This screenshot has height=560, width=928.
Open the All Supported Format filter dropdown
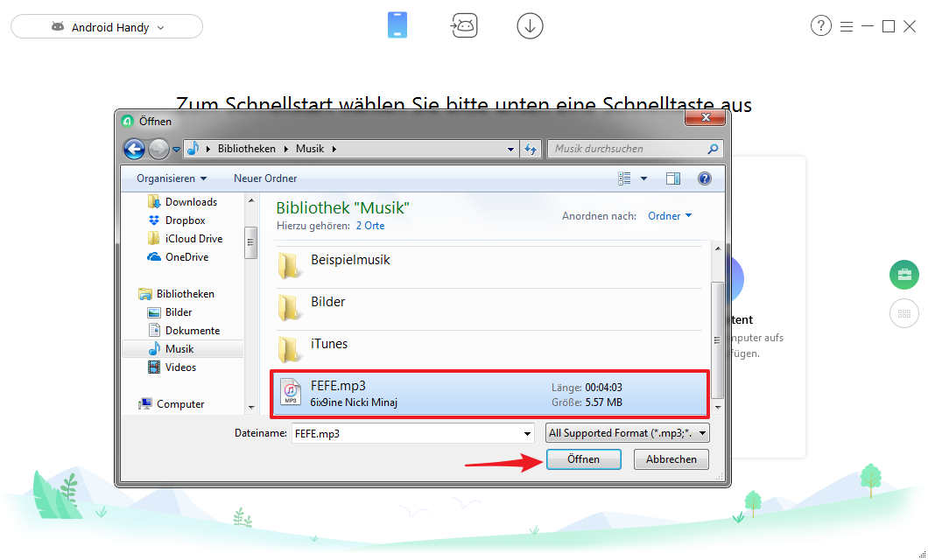point(628,433)
